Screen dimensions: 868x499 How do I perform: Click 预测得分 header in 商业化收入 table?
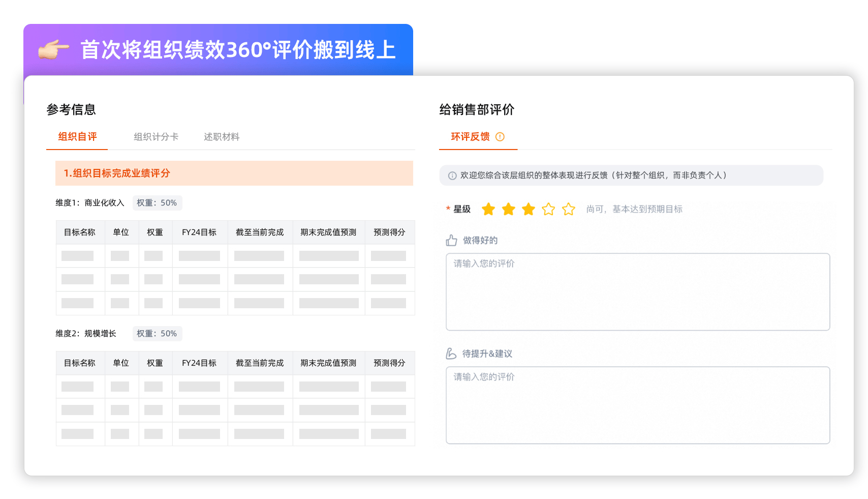coord(389,232)
